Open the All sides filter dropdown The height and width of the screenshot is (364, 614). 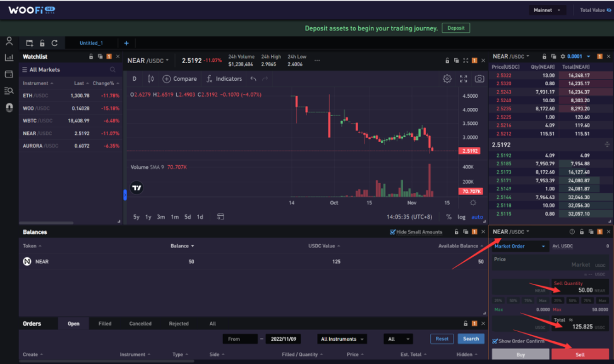click(x=398, y=339)
